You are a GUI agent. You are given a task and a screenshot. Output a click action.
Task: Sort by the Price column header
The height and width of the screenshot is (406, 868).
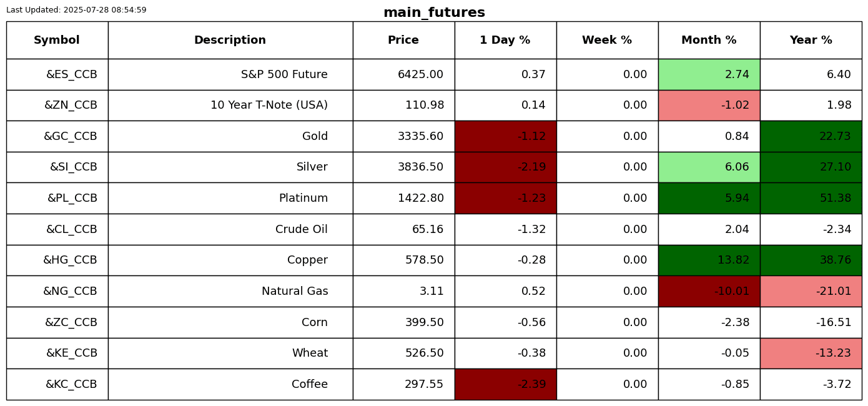403,41
